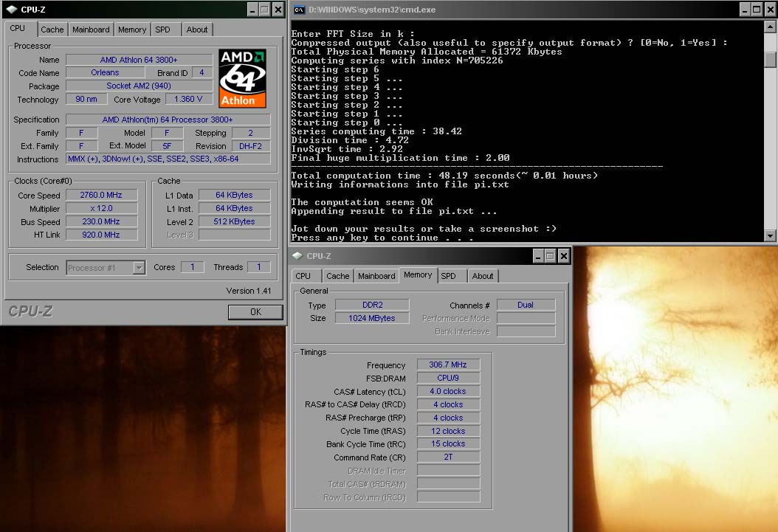Minimize the lower CPU-Z memory window
The height and width of the screenshot is (532, 778).
(538, 256)
